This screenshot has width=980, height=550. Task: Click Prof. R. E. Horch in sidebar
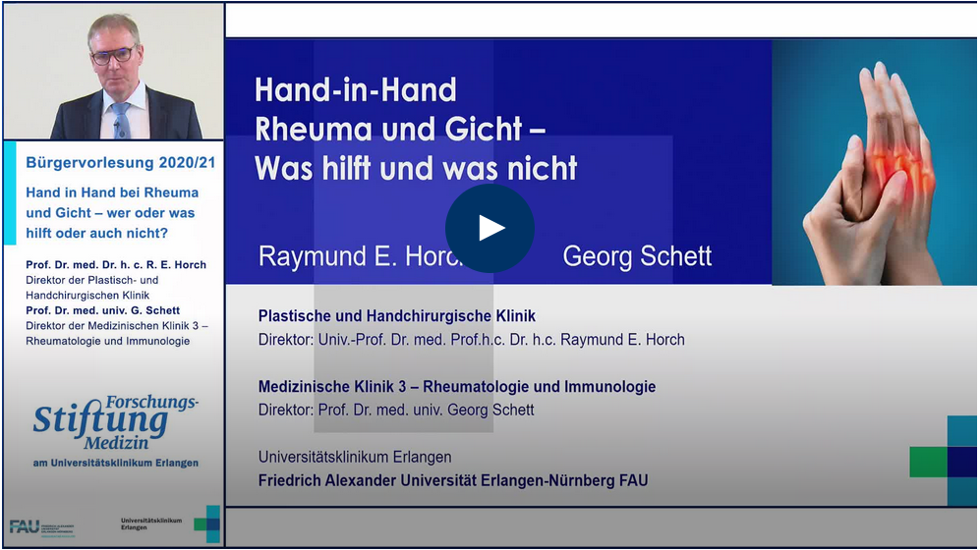click(x=116, y=265)
